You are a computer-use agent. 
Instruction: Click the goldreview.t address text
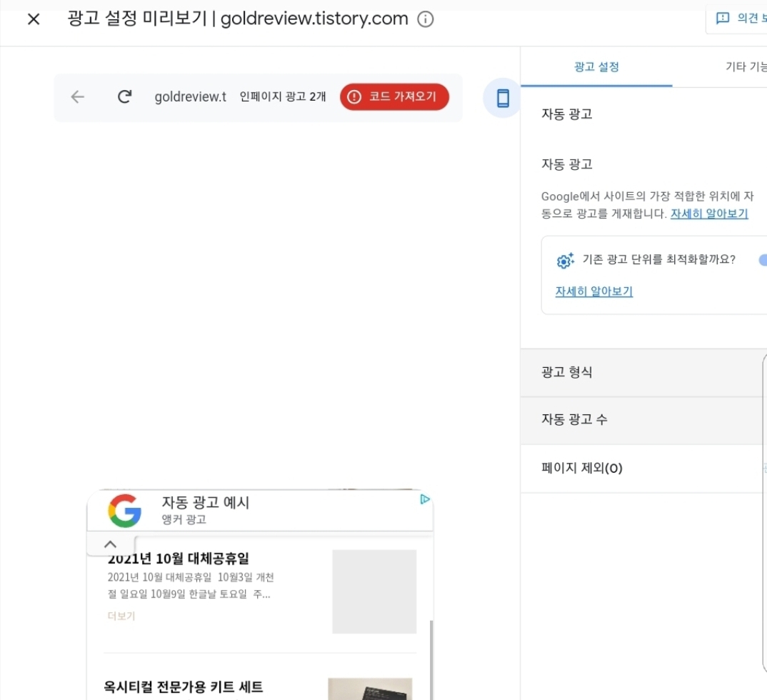(190, 97)
